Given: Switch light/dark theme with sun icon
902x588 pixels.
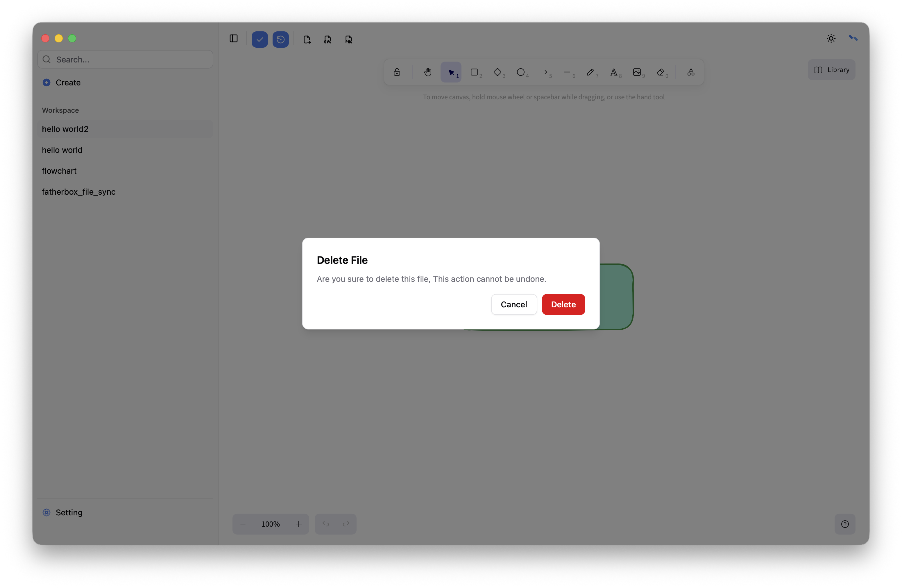Looking at the screenshot, I should coord(831,38).
